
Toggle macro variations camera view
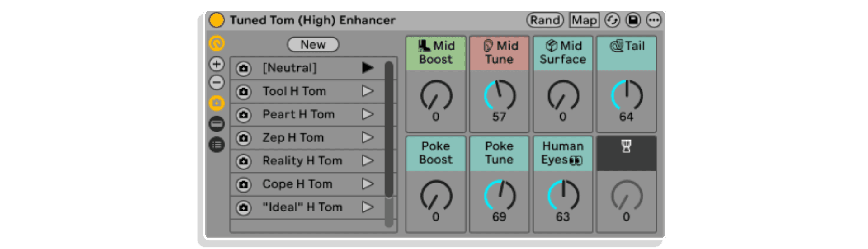coord(217,103)
